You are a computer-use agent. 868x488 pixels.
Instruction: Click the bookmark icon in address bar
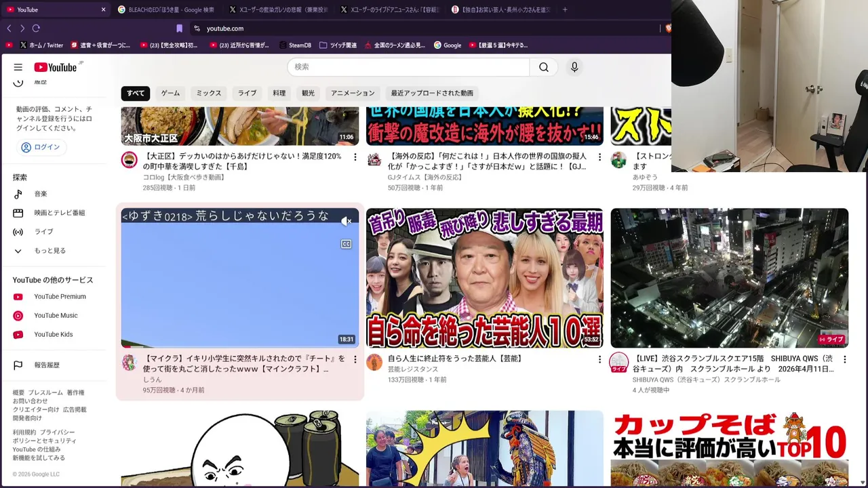point(179,28)
